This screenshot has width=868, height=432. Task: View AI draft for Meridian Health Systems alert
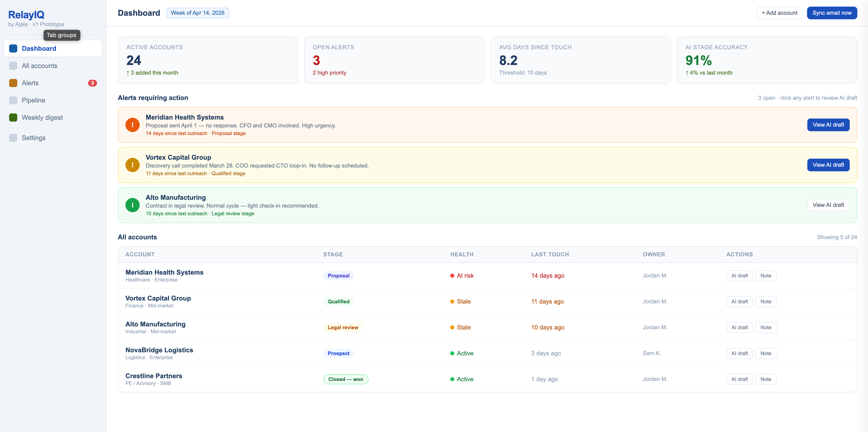[828, 125]
